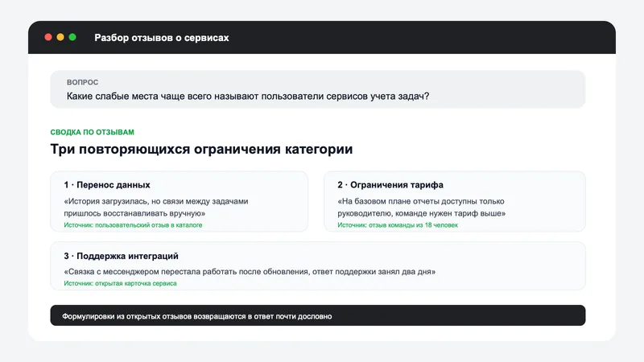Click the quote starting «На базовом плане»
The height and width of the screenshot is (362, 644).
click(x=421, y=208)
